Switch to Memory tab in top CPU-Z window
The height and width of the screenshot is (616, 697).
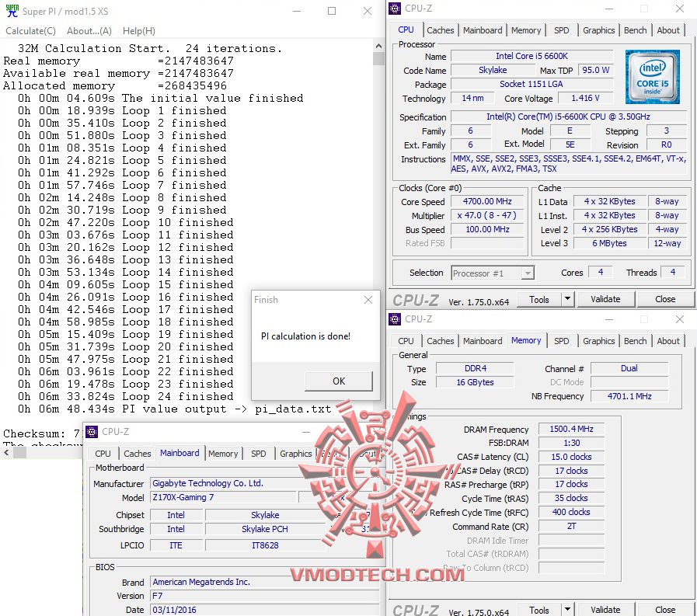point(526,30)
